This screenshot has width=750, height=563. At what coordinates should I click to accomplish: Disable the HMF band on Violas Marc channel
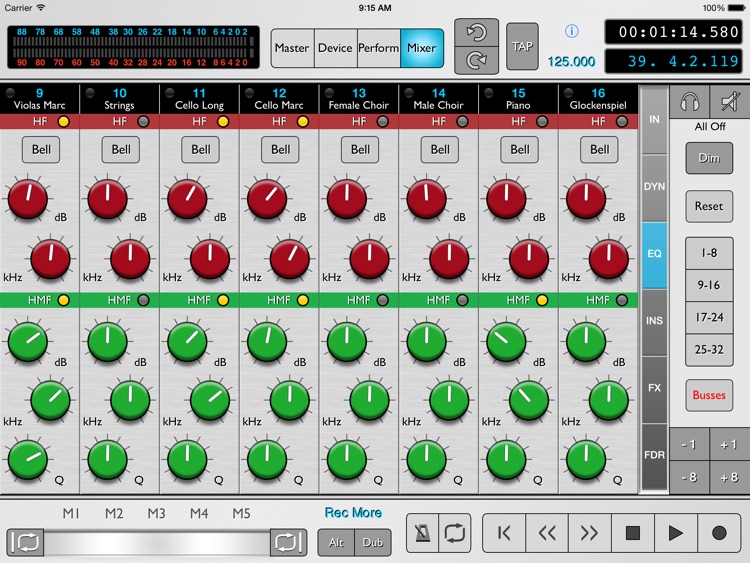coord(64,300)
